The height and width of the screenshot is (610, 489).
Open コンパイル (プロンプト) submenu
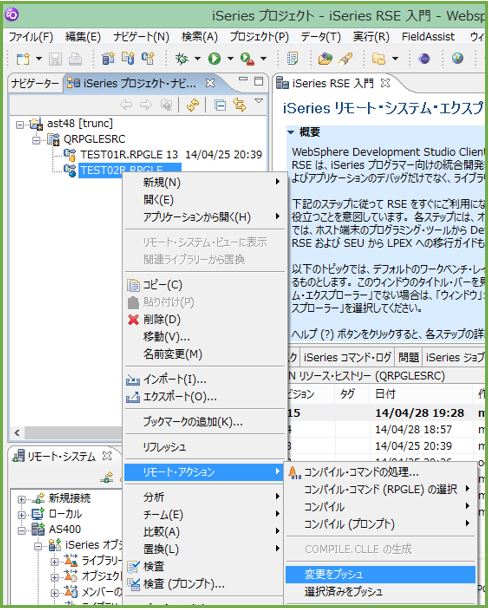coord(381,524)
